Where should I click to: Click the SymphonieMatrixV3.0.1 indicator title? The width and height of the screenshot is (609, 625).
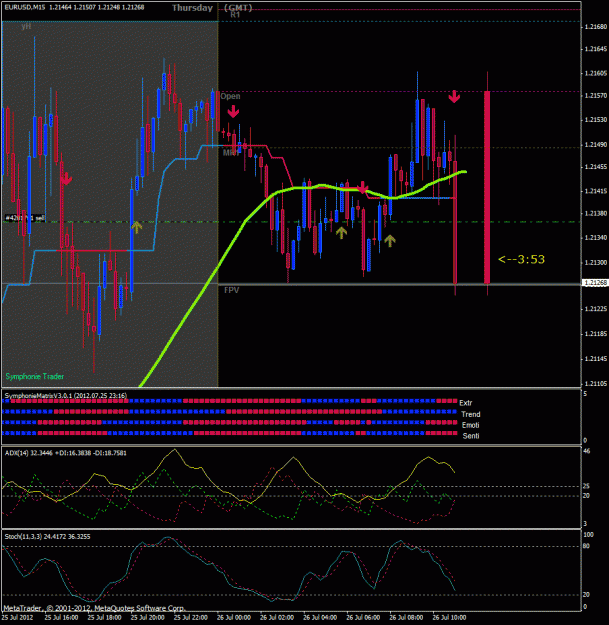pos(66,395)
